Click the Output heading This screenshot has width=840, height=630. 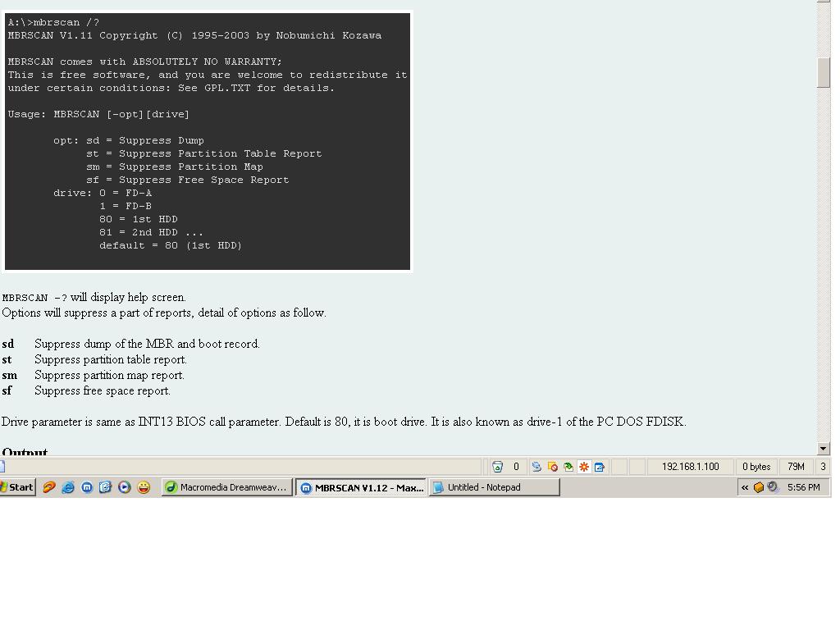pos(25,451)
